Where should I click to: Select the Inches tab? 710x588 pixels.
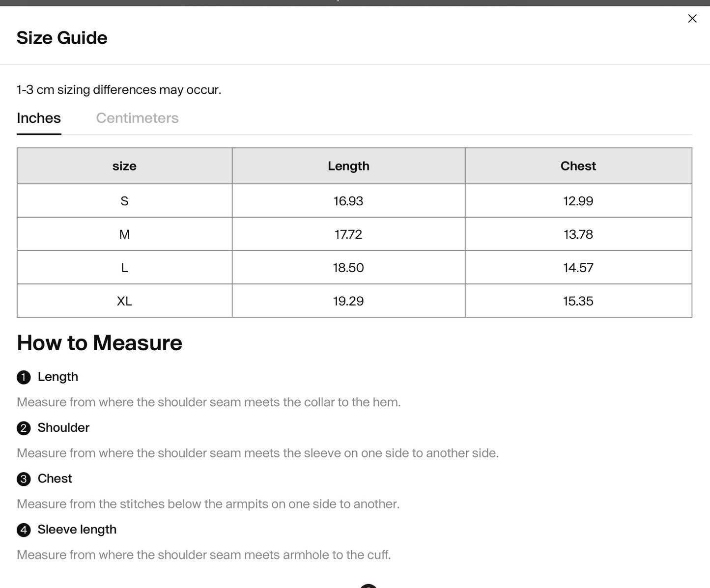pyautogui.click(x=39, y=118)
